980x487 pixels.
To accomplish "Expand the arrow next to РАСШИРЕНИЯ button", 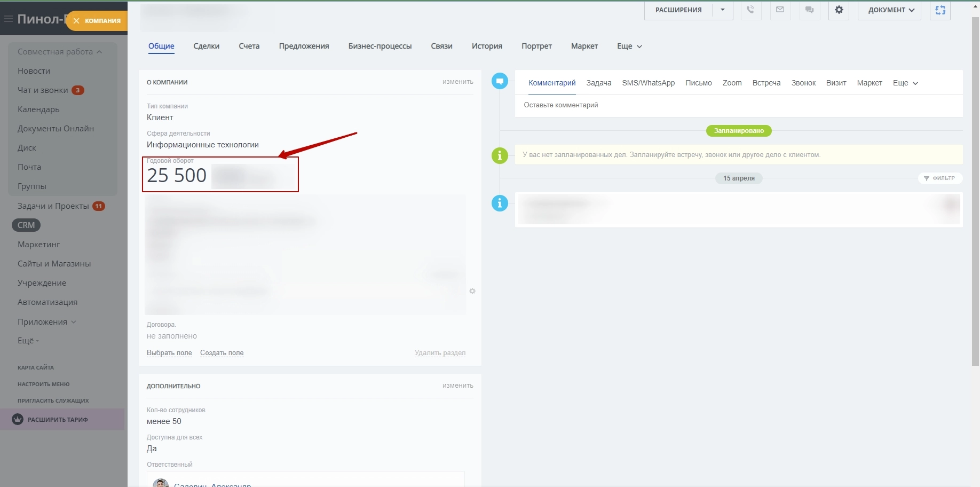I will [723, 10].
